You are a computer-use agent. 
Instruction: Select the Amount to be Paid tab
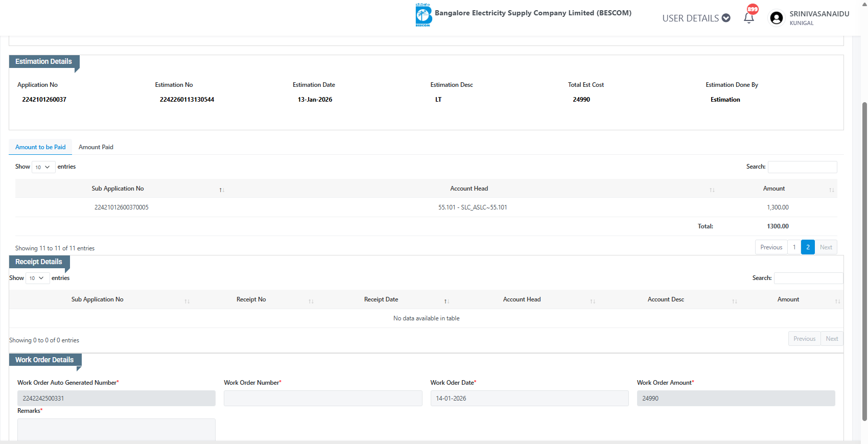point(40,147)
